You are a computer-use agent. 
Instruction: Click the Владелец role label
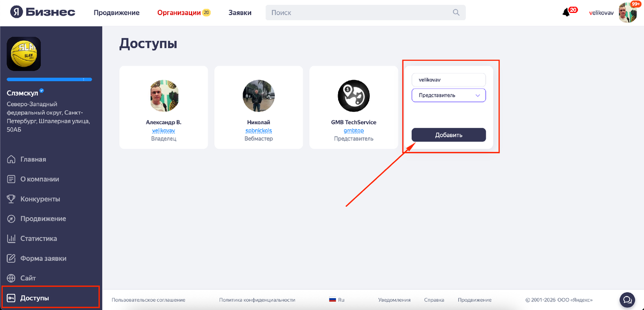click(164, 139)
